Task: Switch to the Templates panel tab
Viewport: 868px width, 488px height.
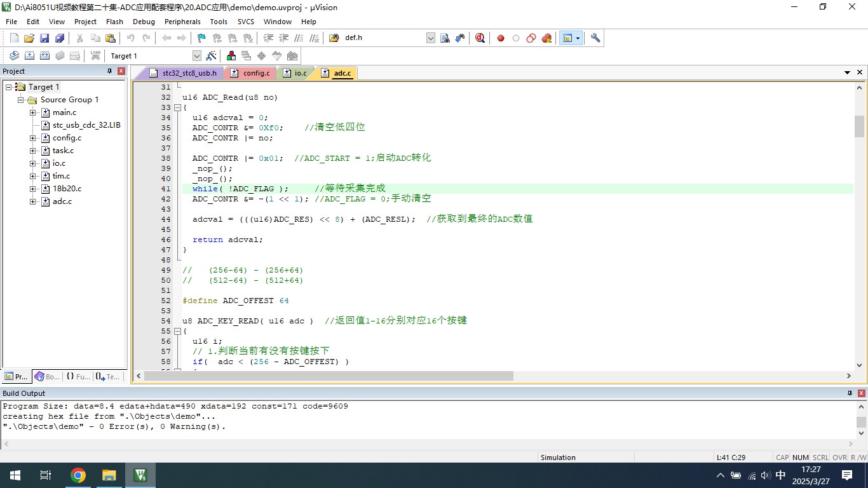Action: 108,377
